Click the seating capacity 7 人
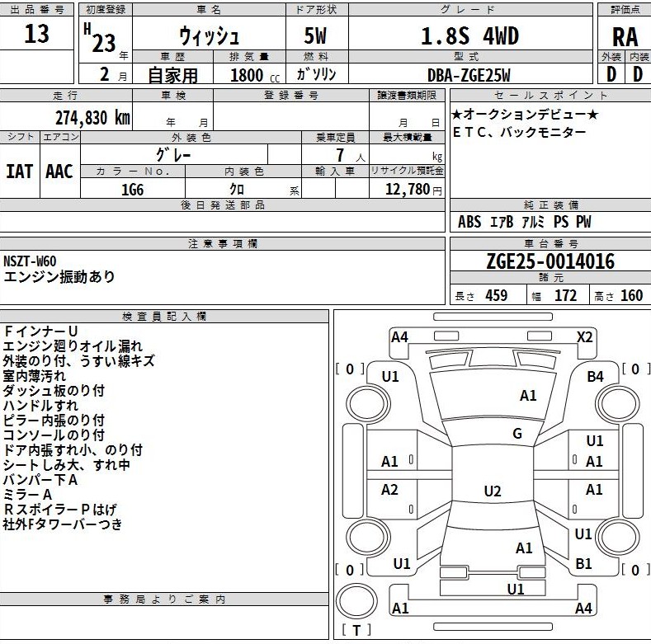Viewport: 651px width, 644px height. [351, 156]
